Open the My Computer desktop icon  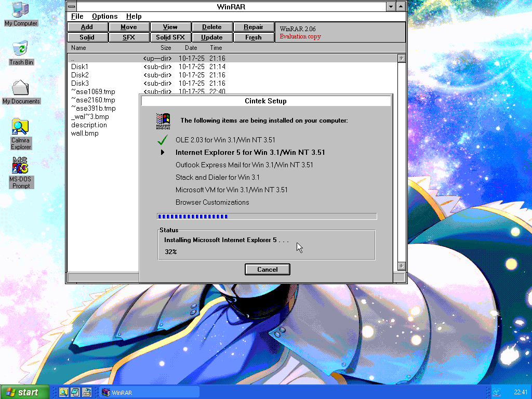pyautogui.click(x=20, y=10)
